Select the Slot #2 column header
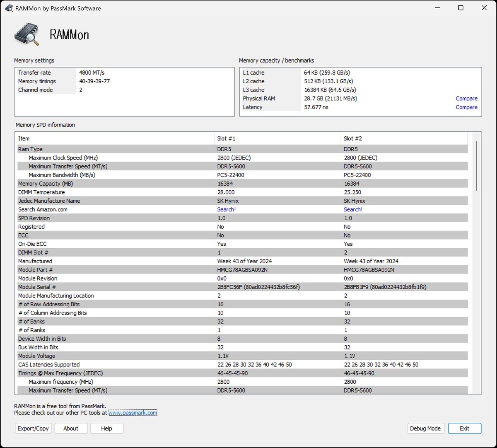 tap(353, 139)
